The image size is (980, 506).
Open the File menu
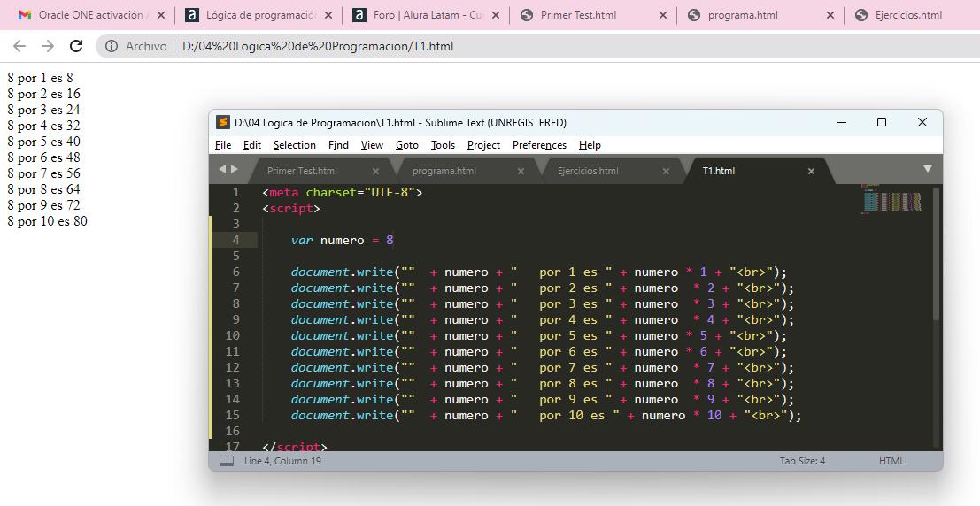pyautogui.click(x=223, y=145)
